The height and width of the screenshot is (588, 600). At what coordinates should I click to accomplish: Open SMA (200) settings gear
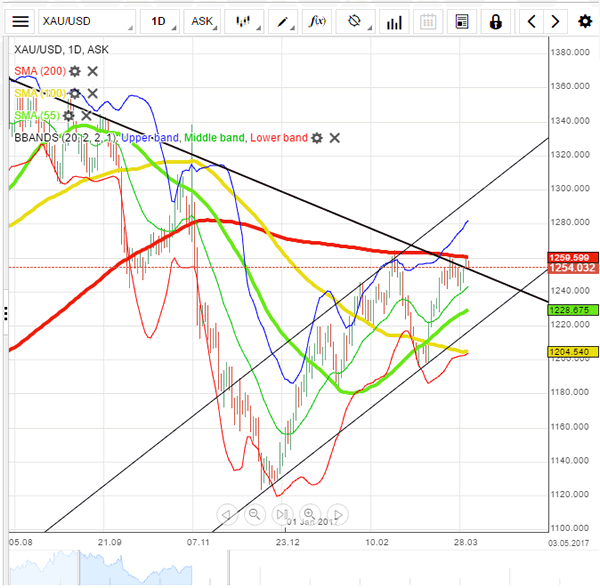(75, 71)
